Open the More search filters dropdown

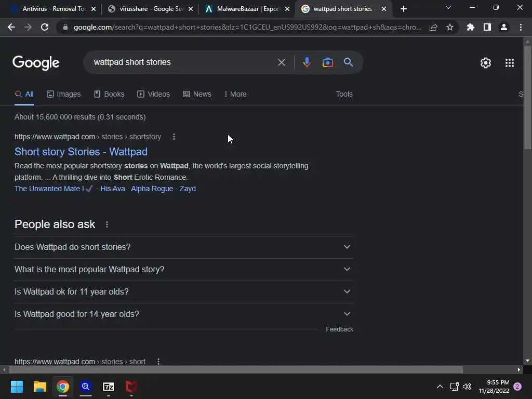(235, 95)
